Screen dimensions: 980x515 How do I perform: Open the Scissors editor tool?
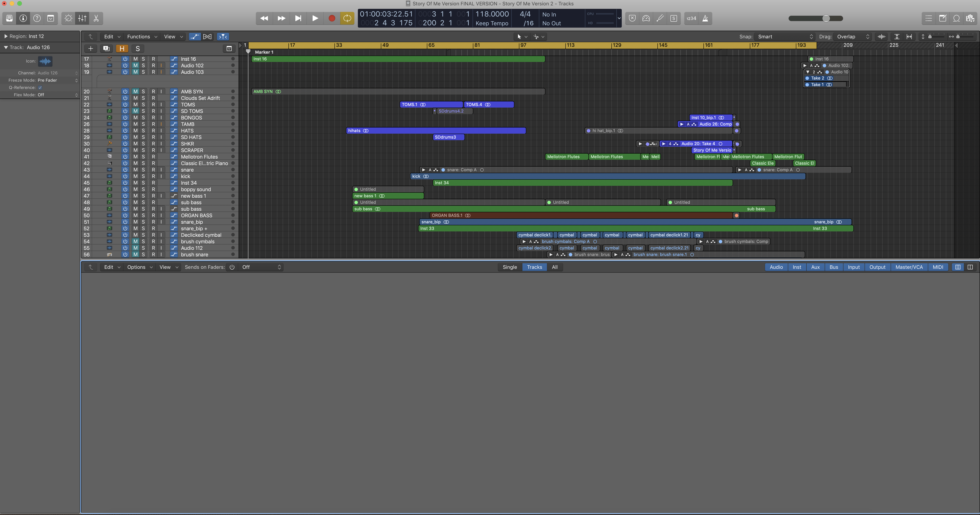(96, 18)
